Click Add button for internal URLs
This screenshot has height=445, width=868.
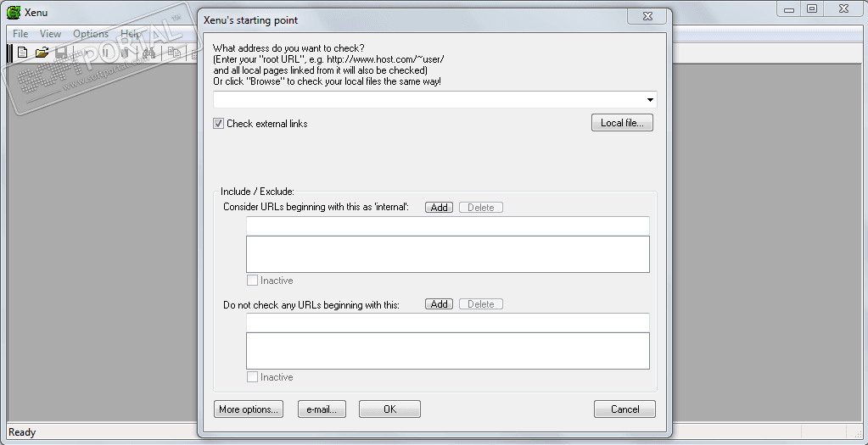tap(440, 207)
